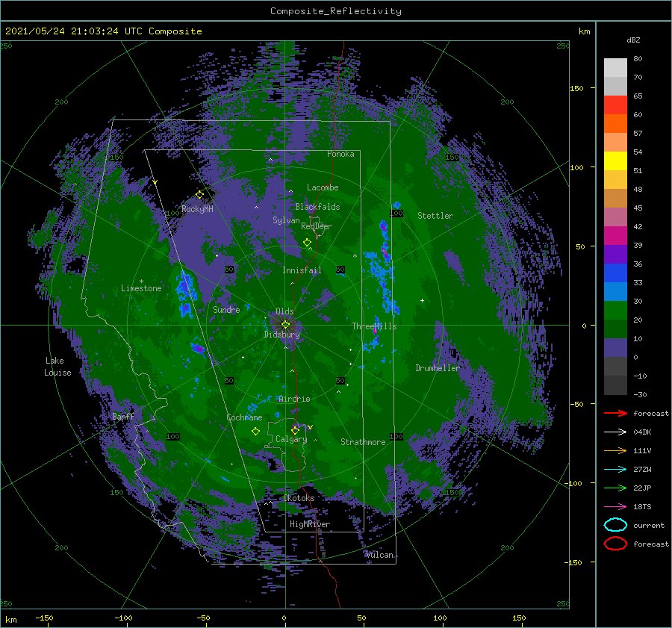The image size is (672, 628).
Task: Click the Sylvan label
Action: [286, 220]
